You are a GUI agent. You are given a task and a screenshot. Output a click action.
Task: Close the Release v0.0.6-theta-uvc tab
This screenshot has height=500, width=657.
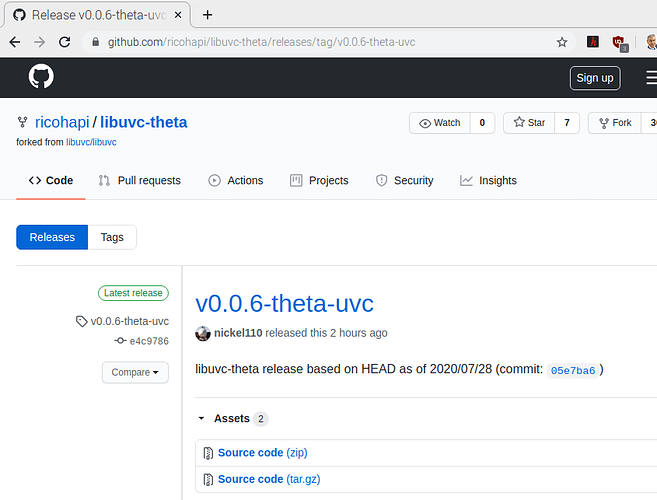tap(178, 15)
